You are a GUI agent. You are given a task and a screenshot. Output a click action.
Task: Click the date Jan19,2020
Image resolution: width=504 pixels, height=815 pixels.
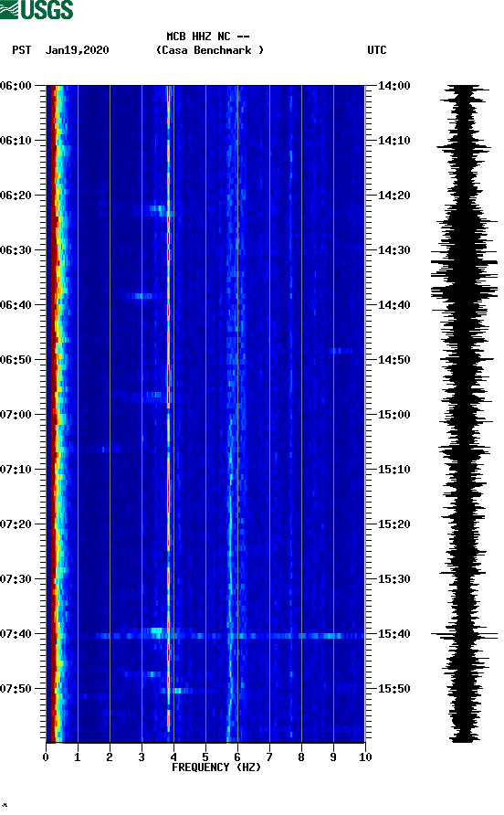click(78, 50)
